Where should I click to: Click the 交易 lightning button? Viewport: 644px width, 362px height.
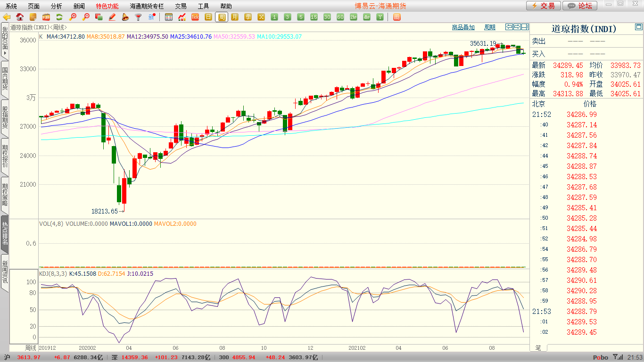pyautogui.click(x=543, y=6)
